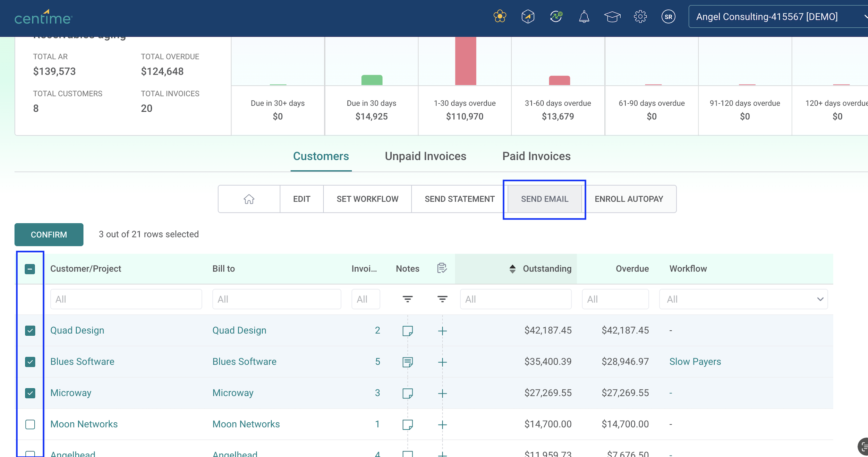This screenshot has width=868, height=457.
Task: Click the Customer/Project filter input field
Action: tap(126, 299)
